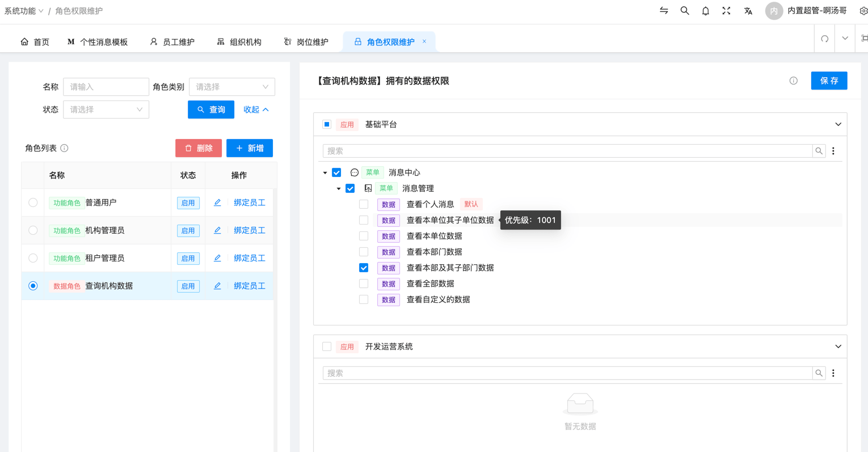Image resolution: width=868 pixels, height=452 pixels.
Task: Open the 角色类别 dropdown
Action: pos(231,87)
